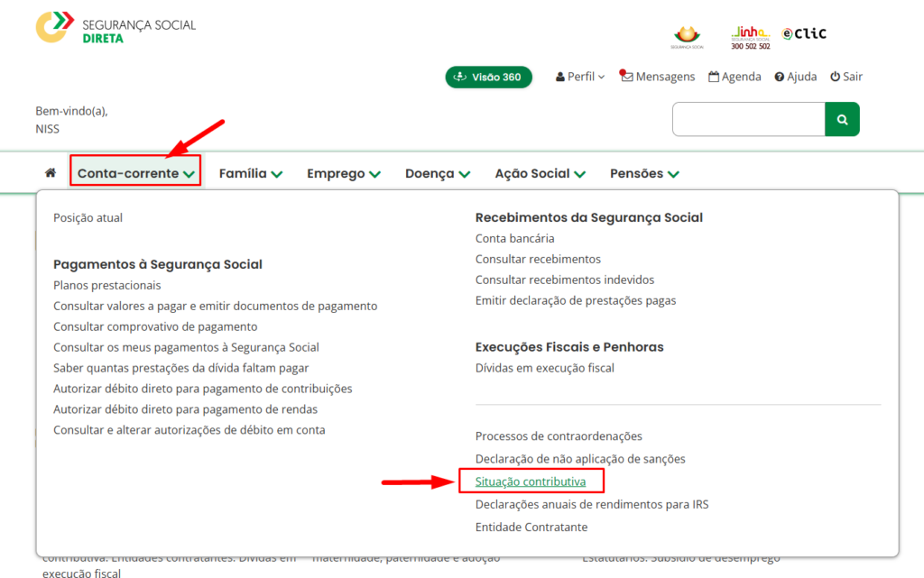Expand the Emprego menu
Screen dimensions: 924x578
click(343, 173)
